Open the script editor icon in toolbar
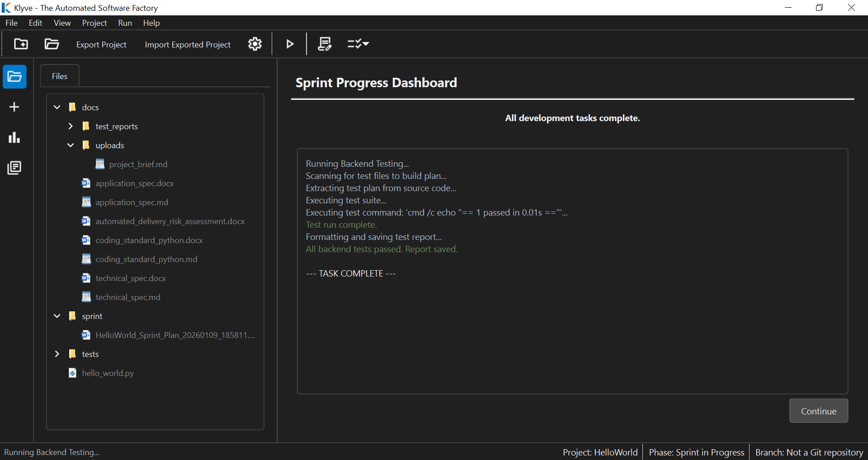Viewport: 868px width, 460px height. click(x=324, y=44)
